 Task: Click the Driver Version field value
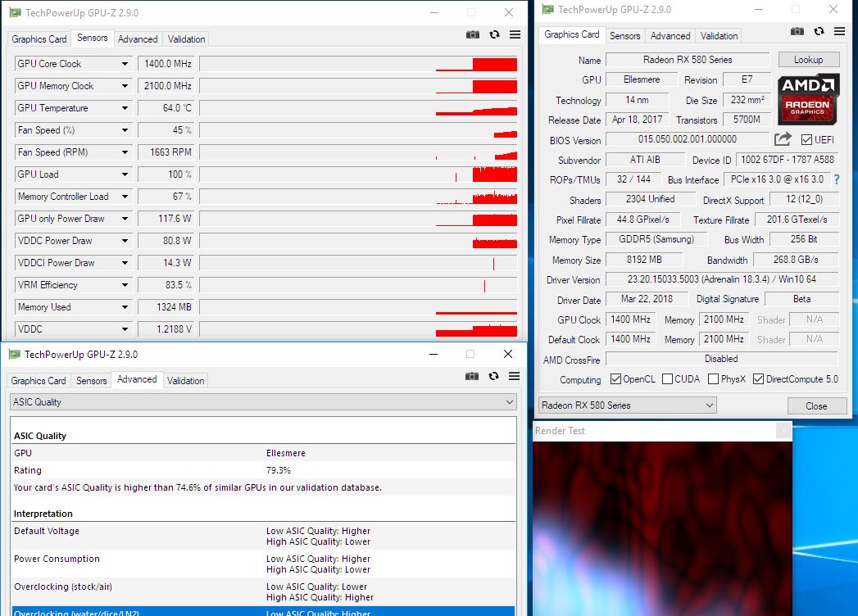click(x=722, y=279)
